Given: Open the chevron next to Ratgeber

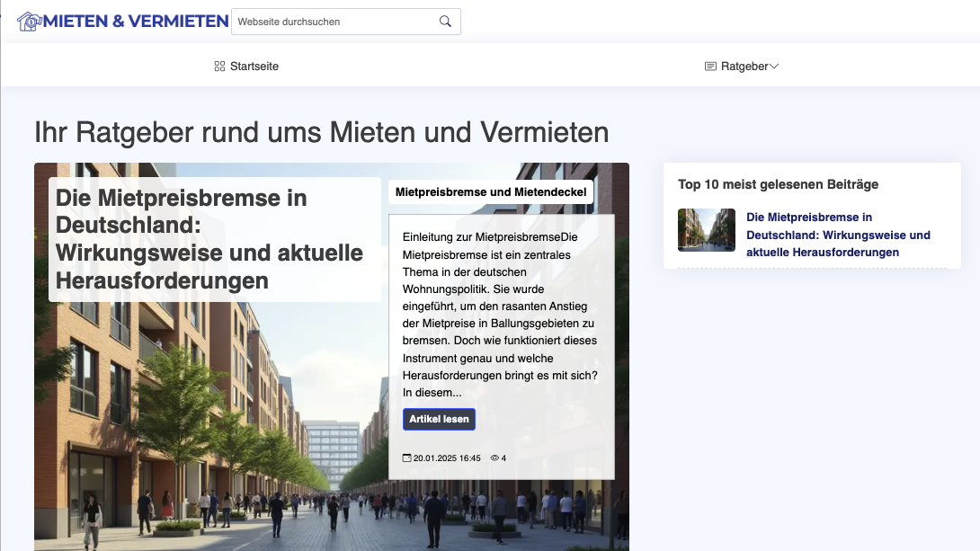Looking at the screenshot, I should pyautogui.click(x=774, y=66).
